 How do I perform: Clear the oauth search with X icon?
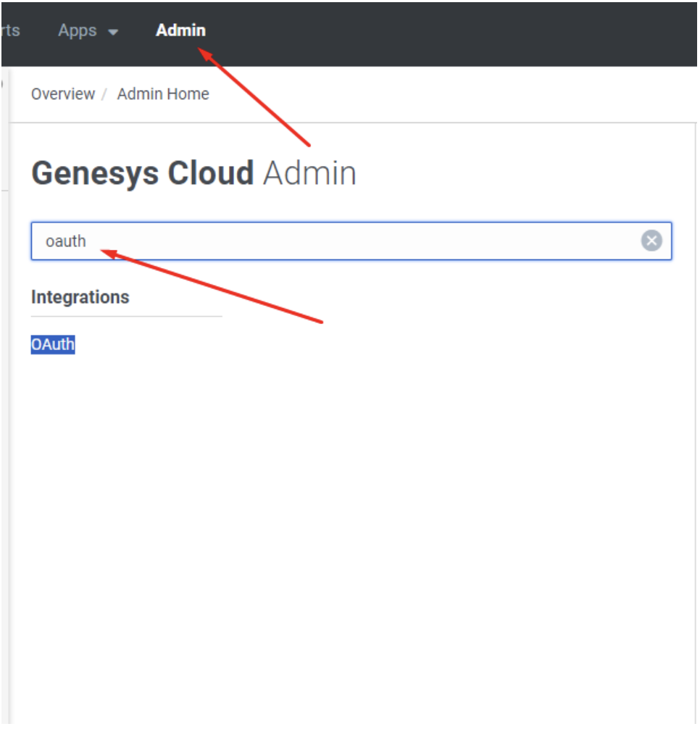tap(651, 241)
